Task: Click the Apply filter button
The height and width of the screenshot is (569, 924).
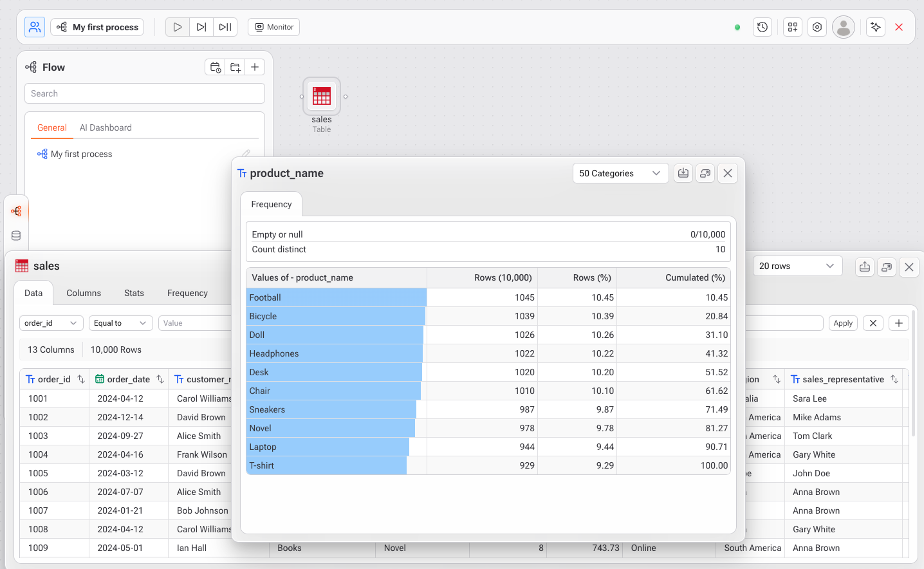Action: click(x=843, y=323)
